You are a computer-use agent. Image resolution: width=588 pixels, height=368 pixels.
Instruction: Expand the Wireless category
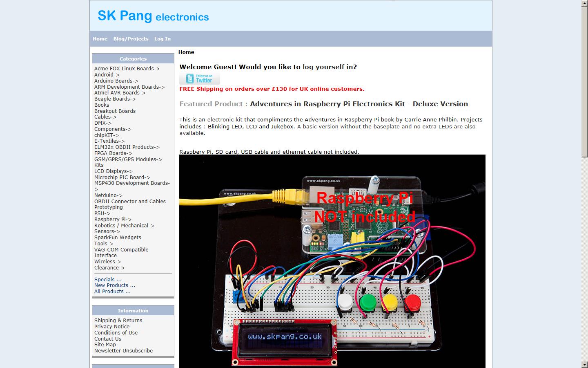click(x=107, y=261)
